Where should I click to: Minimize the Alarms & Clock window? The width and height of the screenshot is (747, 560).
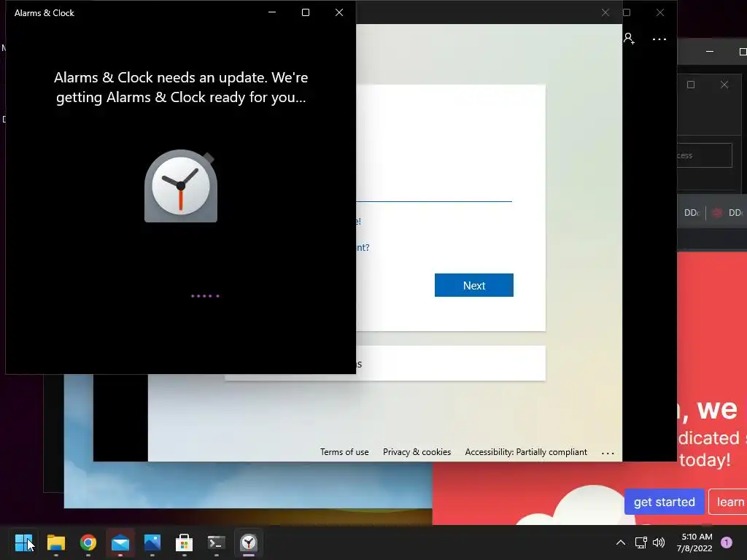(272, 12)
